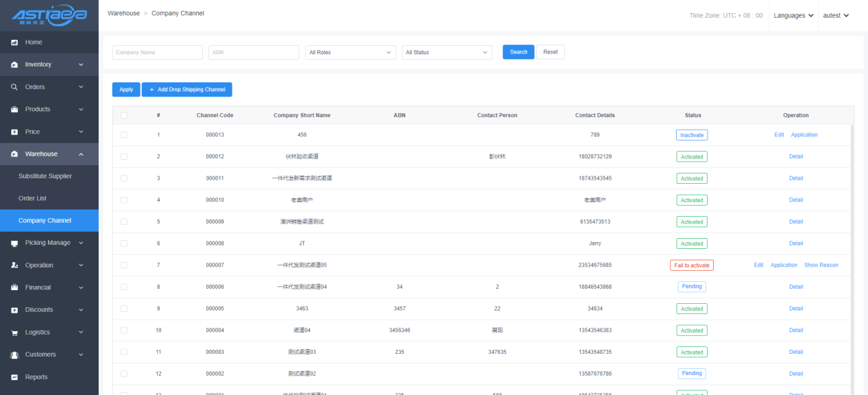Click the Products briefcase icon
The height and width of the screenshot is (395, 868).
coord(14,109)
